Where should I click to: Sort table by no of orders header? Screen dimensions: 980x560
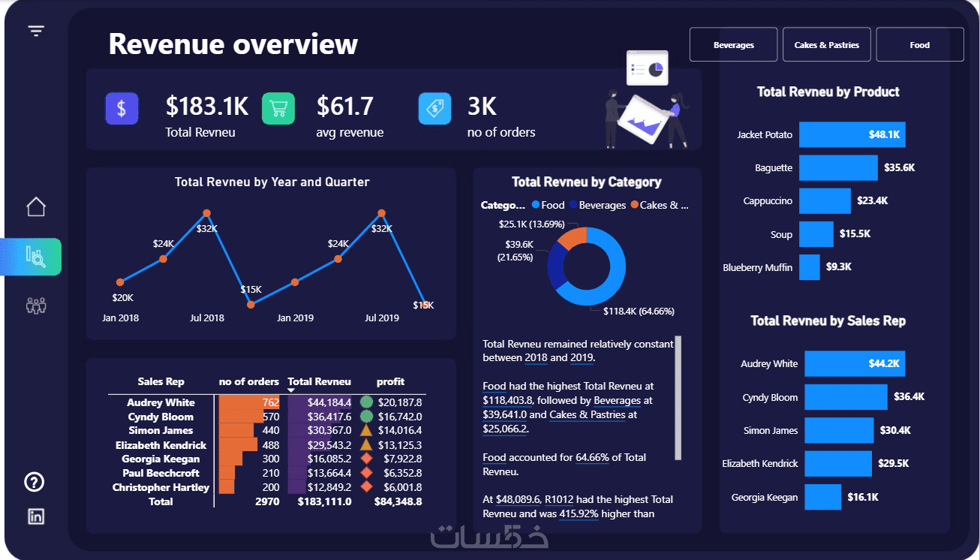pos(249,381)
